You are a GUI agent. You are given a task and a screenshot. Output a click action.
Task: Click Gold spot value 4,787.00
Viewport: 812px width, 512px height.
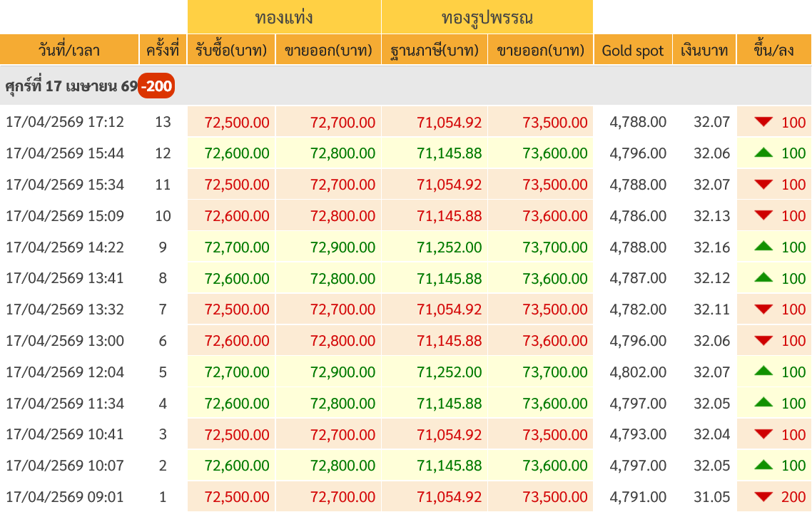638,278
